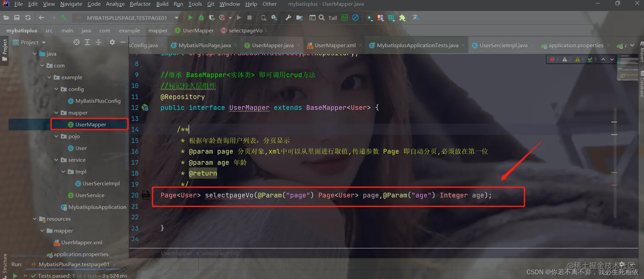Start debugging with the Debug bug icon
The width and height of the screenshot is (644, 279).
[x=201, y=17]
